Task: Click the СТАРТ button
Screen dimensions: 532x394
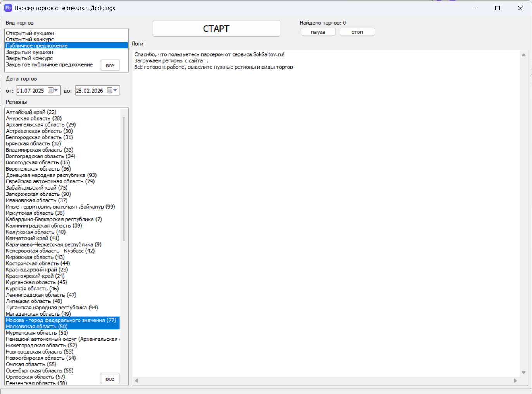Action: coord(216,29)
